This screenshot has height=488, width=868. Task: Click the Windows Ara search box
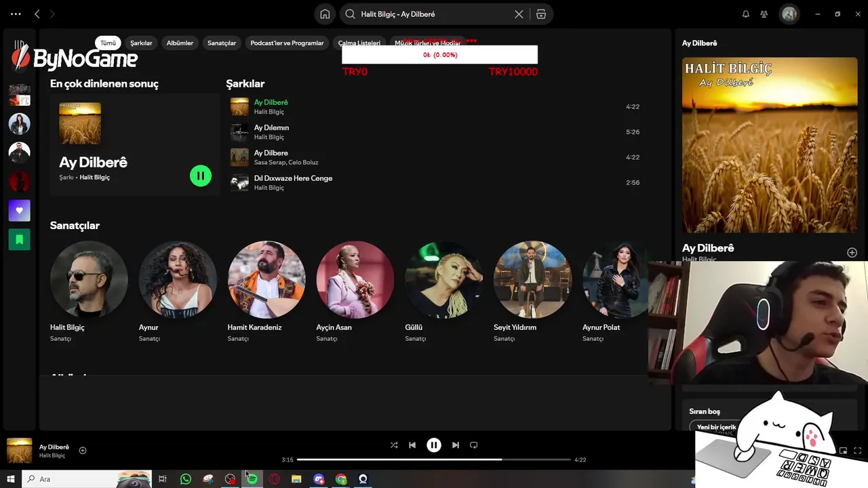point(87,479)
